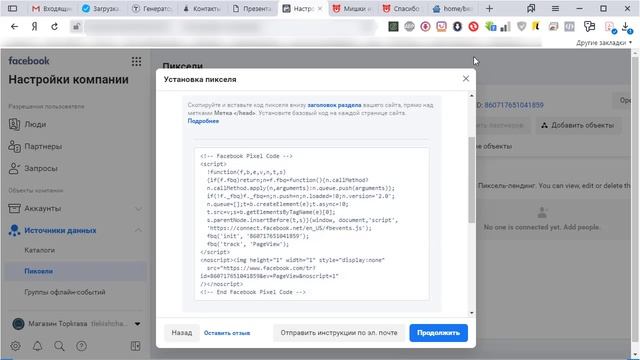The height and width of the screenshot is (360, 640).
Task: Toggle browser side panel icon
Action: (13, 9)
